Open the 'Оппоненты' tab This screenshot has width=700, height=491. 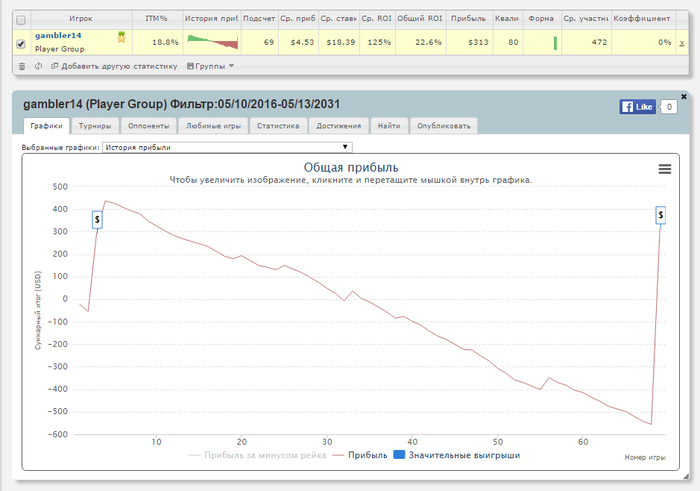149,126
